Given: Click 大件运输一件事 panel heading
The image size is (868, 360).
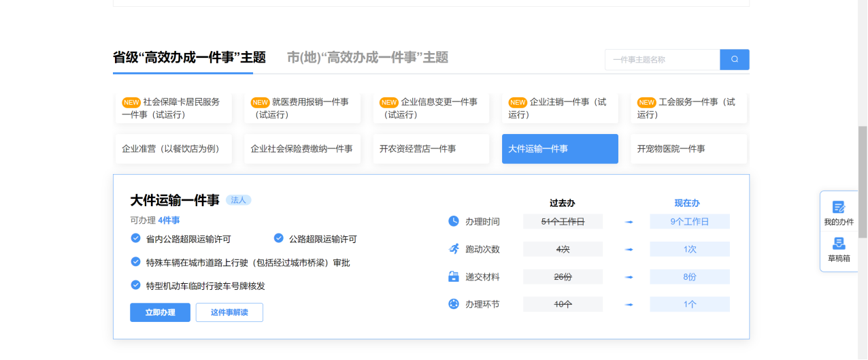Looking at the screenshot, I should click(175, 200).
